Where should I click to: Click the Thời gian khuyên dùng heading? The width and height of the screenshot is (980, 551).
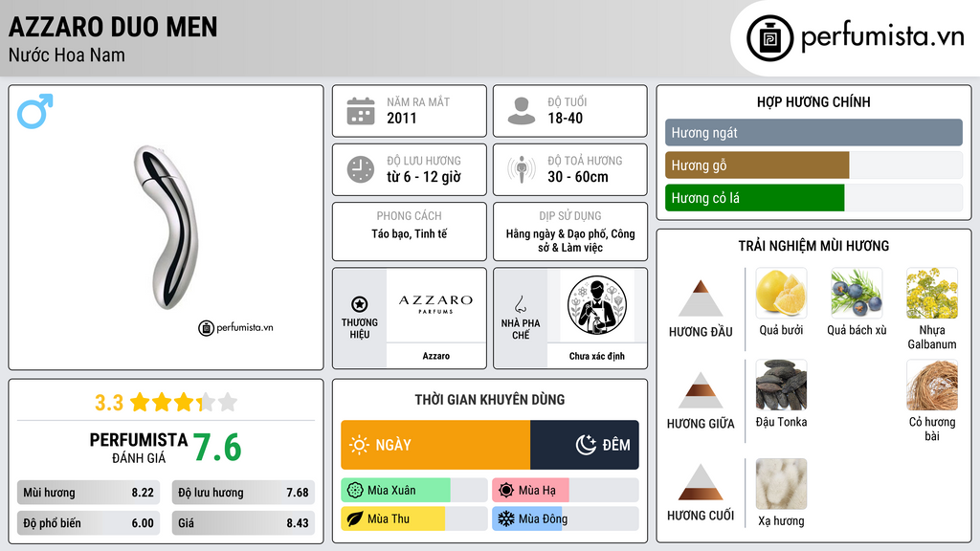click(490, 399)
